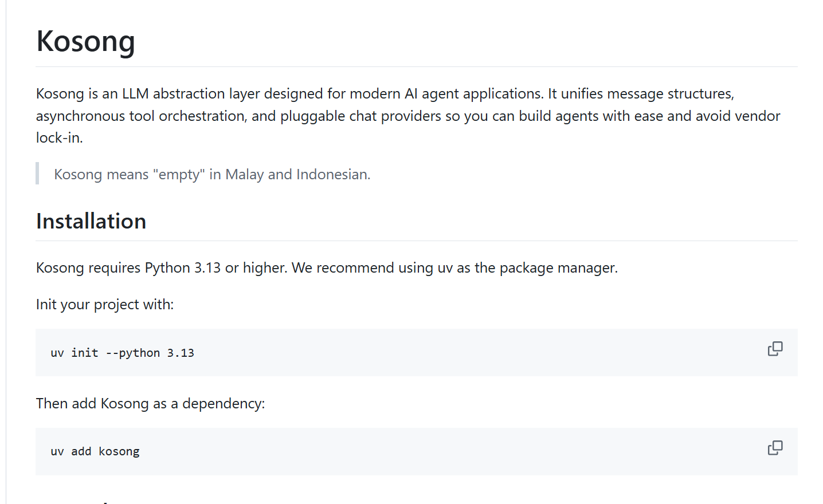The height and width of the screenshot is (504, 823).
Task: Click the word 'kosong' in the second code block
Action: pyautogui.click(x=119, y=451)
